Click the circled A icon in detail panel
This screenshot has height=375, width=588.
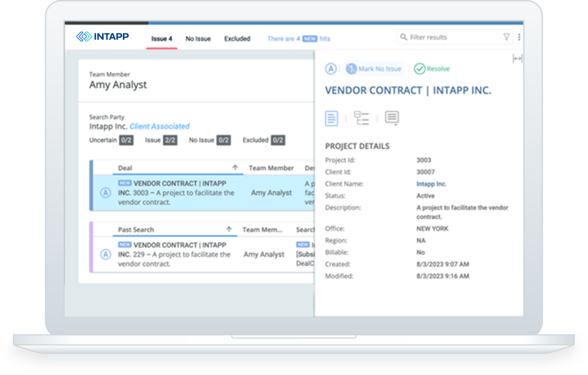(330, 69)
